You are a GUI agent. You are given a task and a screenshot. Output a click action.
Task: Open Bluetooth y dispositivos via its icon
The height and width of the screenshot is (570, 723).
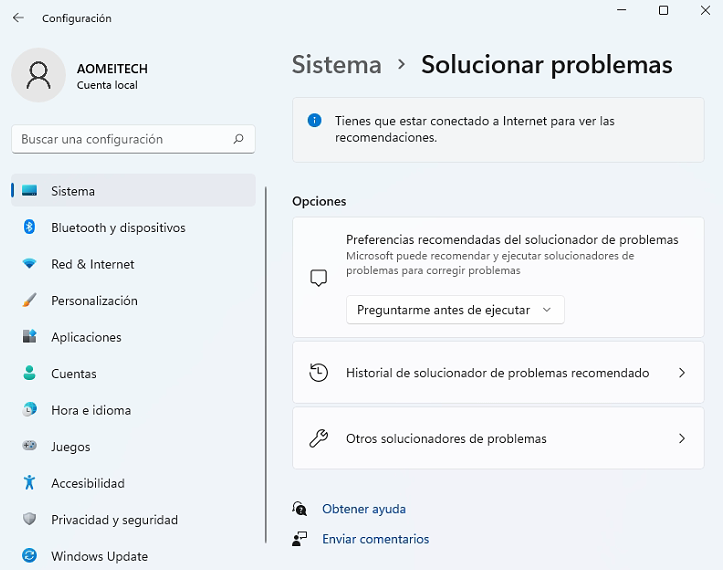click(30, 228)
